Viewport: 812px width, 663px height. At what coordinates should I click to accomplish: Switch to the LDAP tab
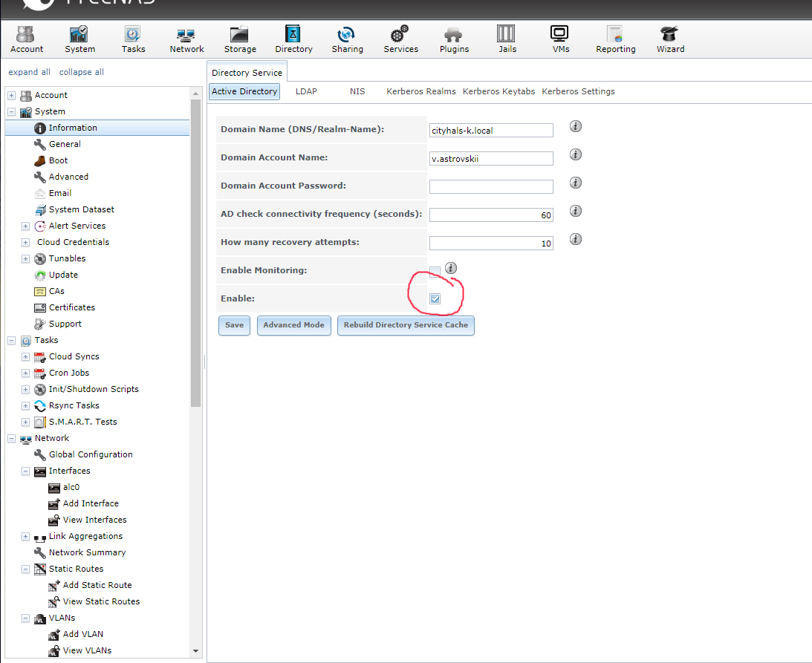(306, 91)
